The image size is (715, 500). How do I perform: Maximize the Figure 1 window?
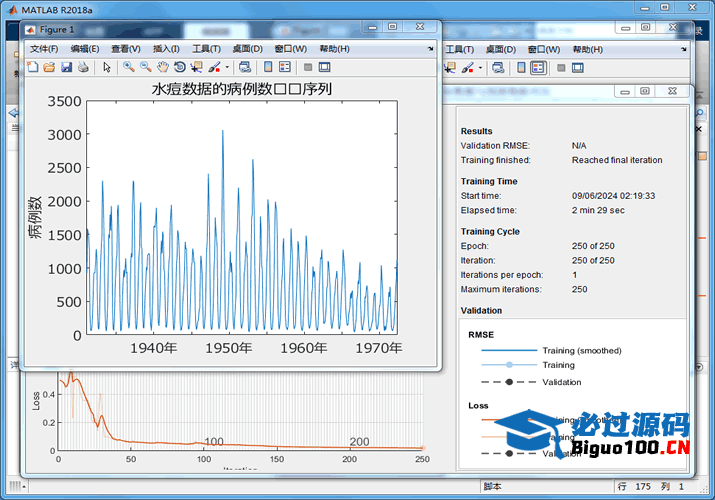pos(393,27)
